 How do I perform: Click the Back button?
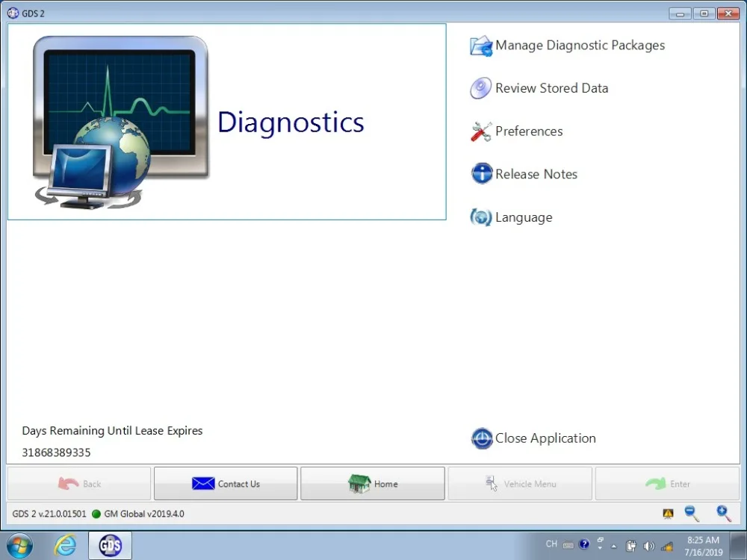78,483
